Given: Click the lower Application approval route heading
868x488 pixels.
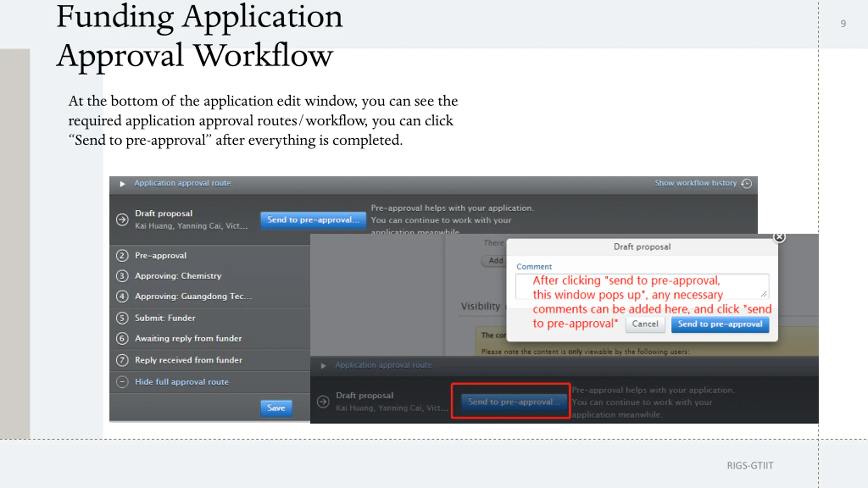Looking at the screenshot, I should [x=383, y=365].
